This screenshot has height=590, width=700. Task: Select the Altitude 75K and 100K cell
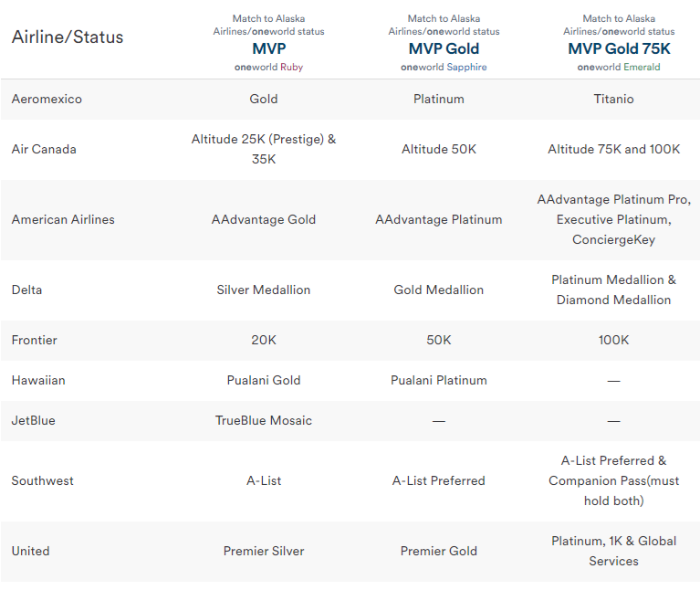click(613, 149)
